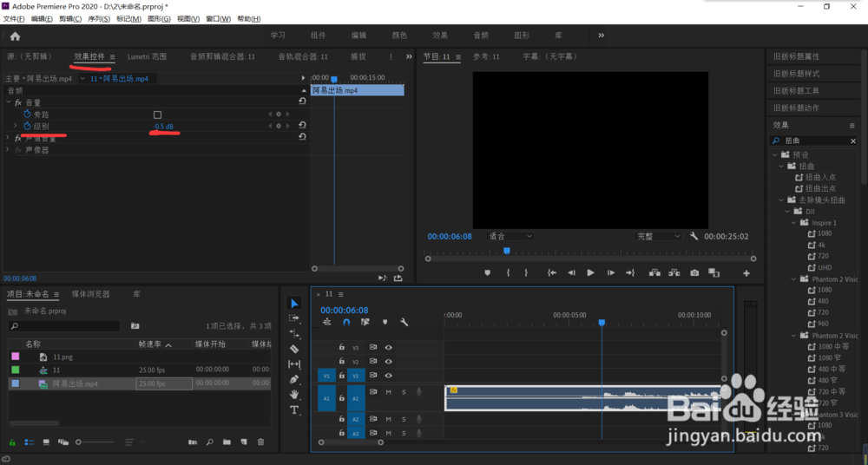Toggle Level keyframe stopwatch
The height and width of the screenshot is (465, 868).
pos(27,126)
